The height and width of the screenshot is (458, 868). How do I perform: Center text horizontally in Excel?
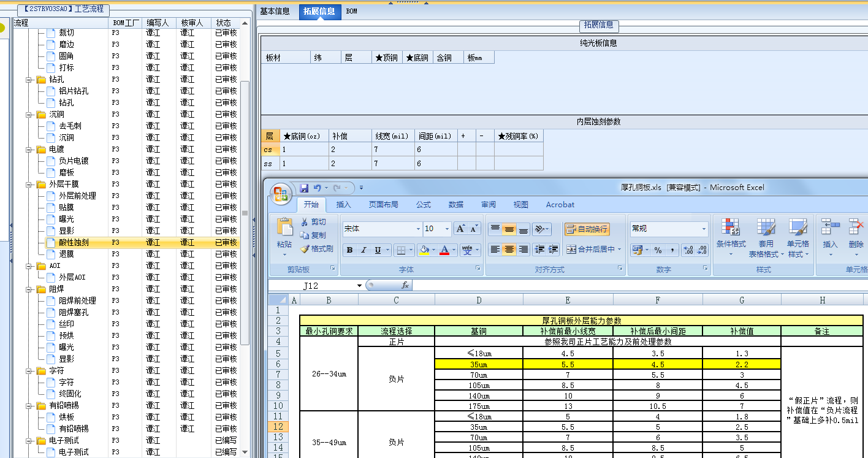[509, 250]
